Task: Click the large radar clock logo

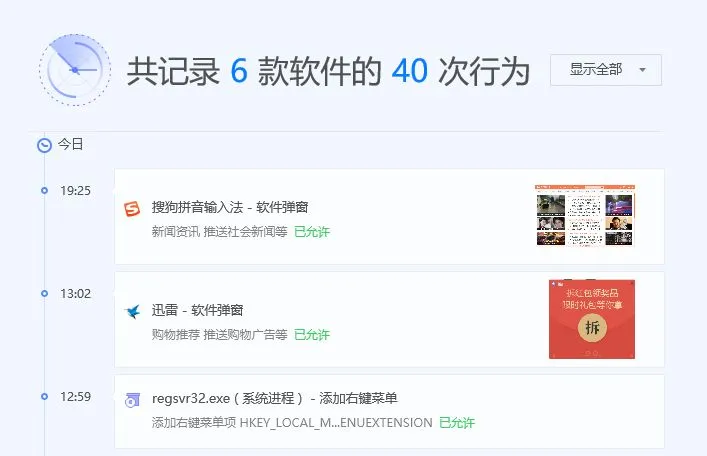Action: point(75,70)
